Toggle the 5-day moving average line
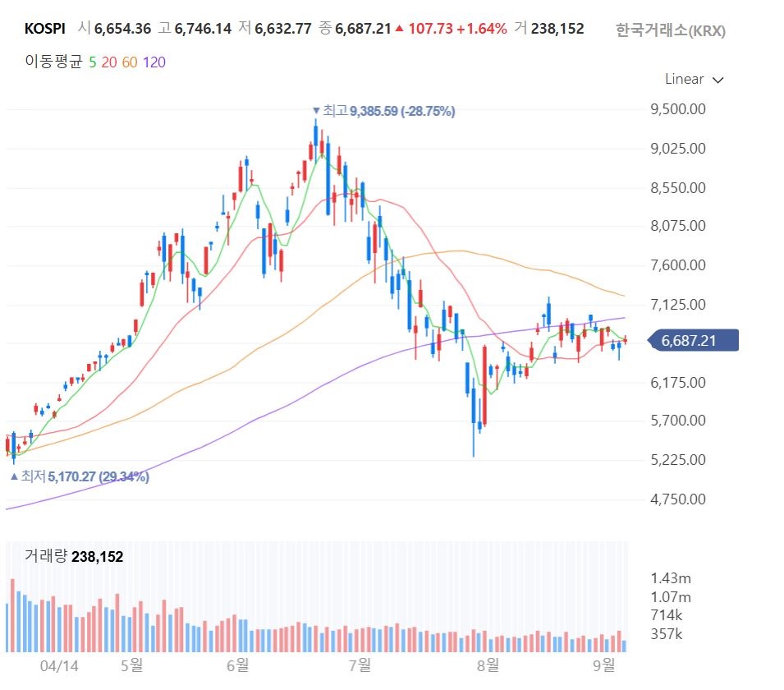 93,62
